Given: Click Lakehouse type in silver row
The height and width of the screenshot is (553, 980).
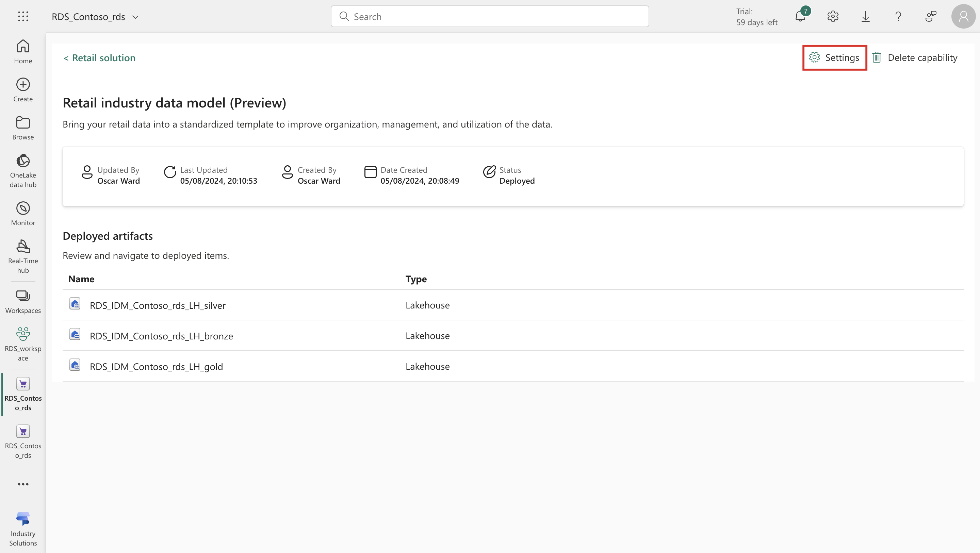Looking at the screenshot, I should coord(427,305).
